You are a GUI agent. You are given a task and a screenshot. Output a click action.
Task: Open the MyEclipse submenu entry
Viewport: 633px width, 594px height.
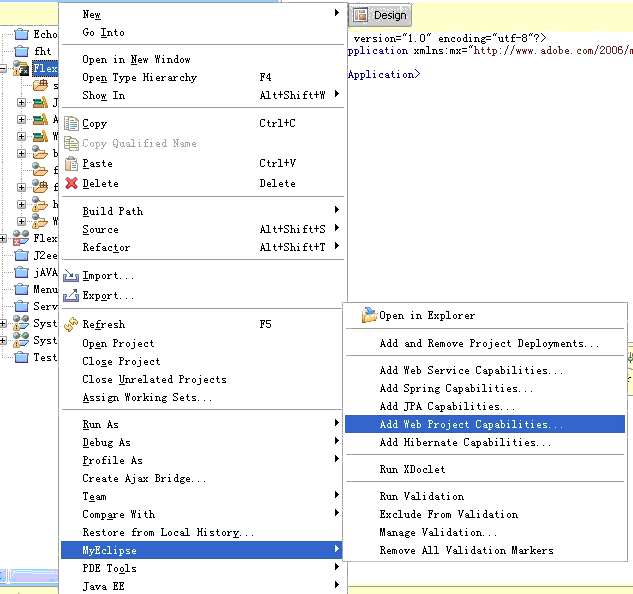tap(202, 550)
